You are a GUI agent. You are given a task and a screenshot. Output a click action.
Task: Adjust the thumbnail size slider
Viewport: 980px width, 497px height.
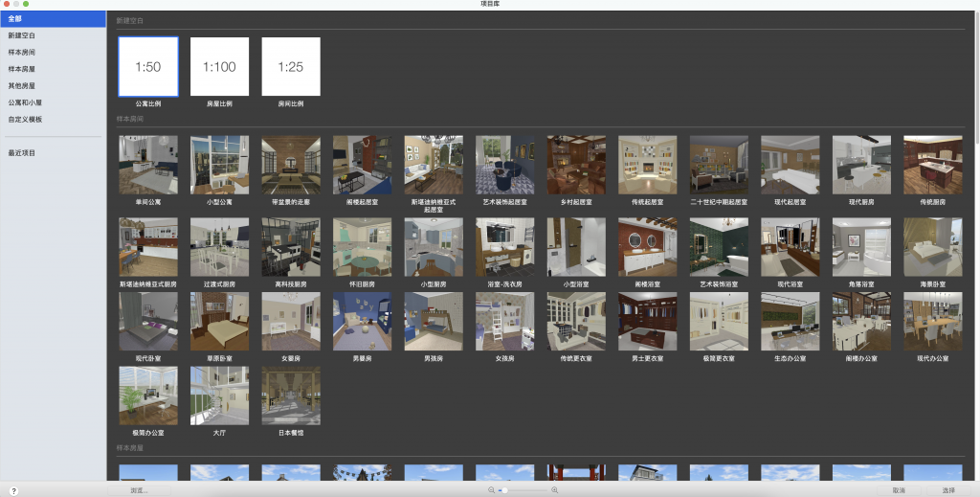tap(523, 490)
